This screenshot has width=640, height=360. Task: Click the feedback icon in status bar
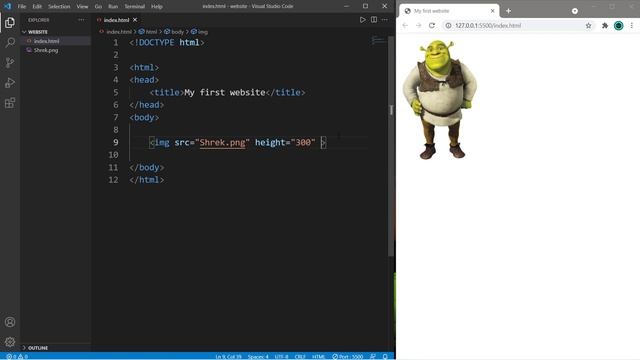373,356
